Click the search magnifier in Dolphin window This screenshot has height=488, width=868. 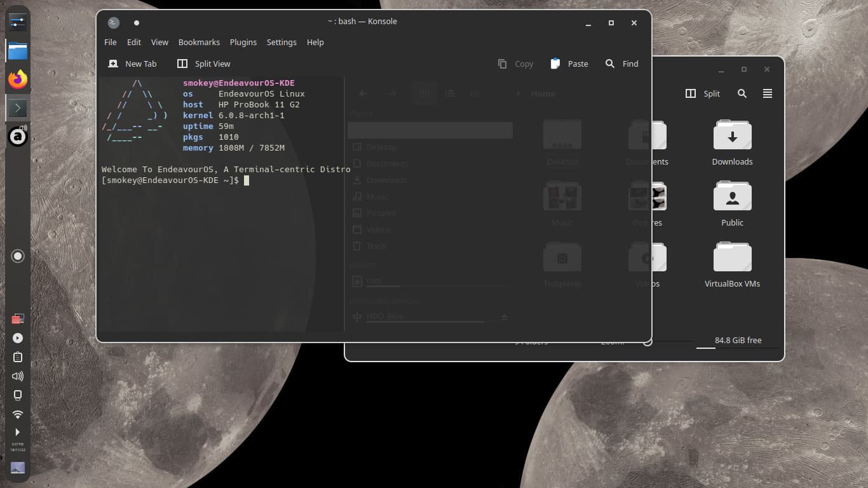[x=742, y=93]
